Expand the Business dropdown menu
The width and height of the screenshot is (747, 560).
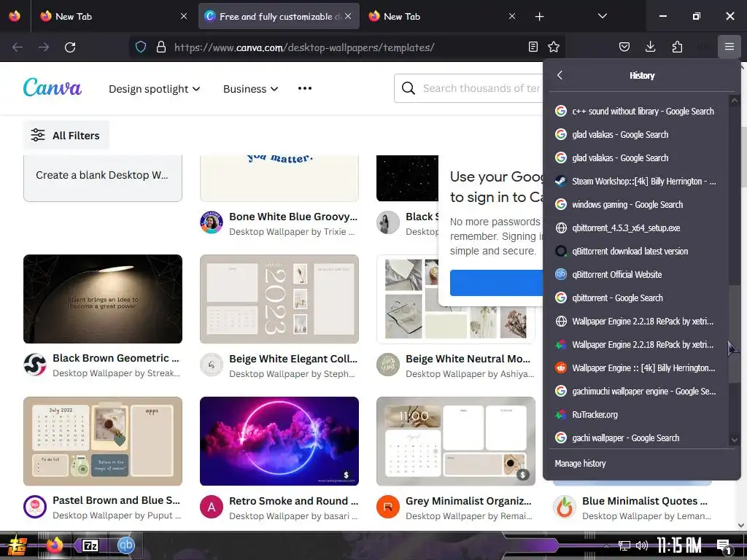tap(251, 89)
